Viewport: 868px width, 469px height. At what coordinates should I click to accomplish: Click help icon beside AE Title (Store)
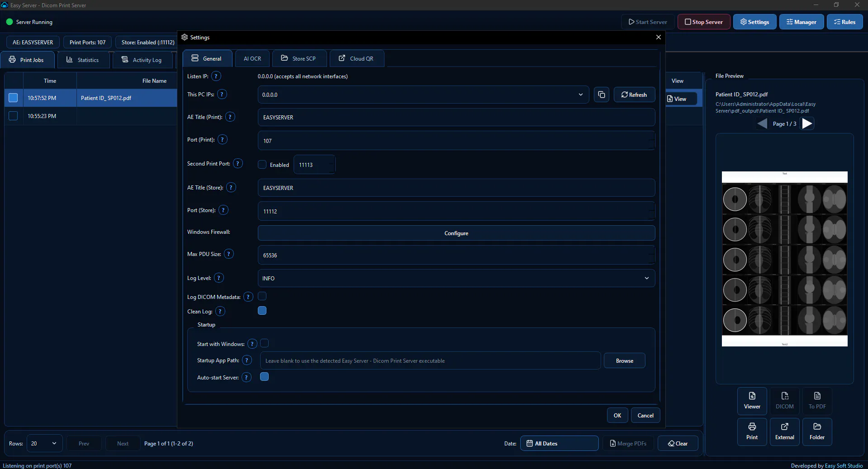(231, 187)
